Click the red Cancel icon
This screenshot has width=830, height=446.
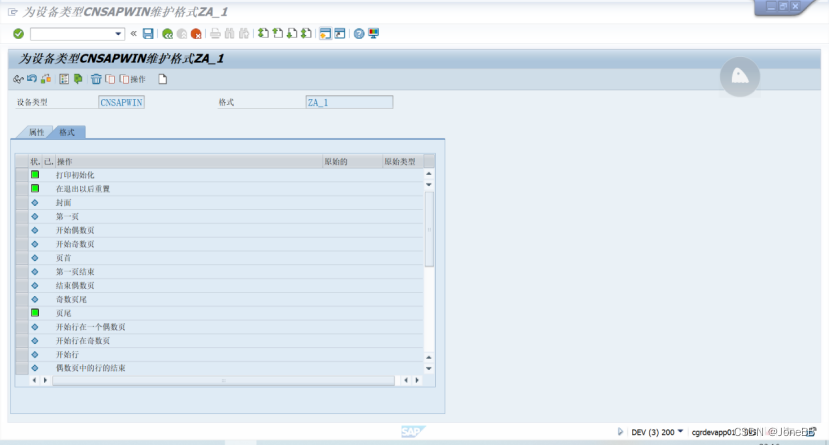pos(196,34)
